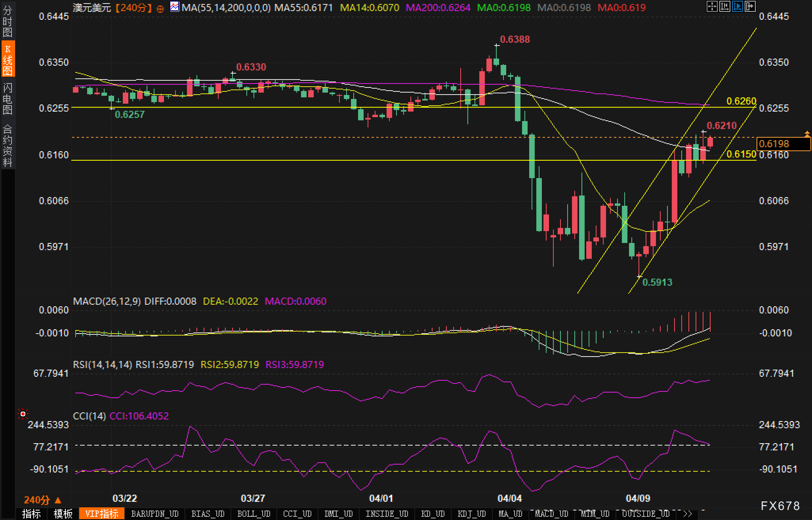This screenshot has height=520, width=812.
Task: Click the orange circle icon after 240分
Action: [x=160, y=8]
